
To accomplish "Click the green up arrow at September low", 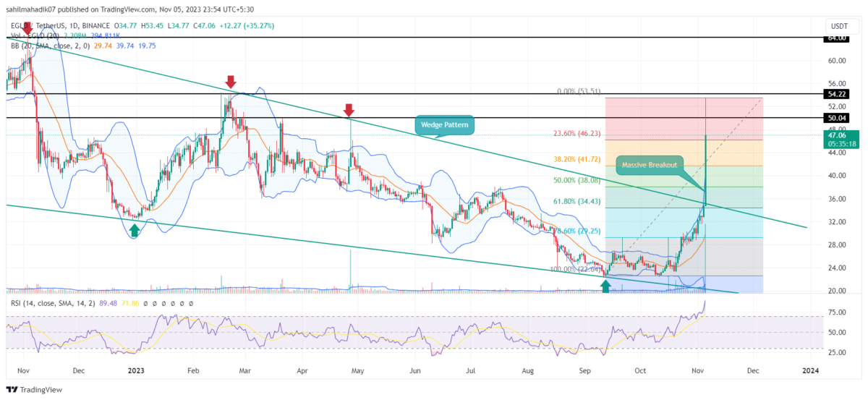I will tap(606, 286).
